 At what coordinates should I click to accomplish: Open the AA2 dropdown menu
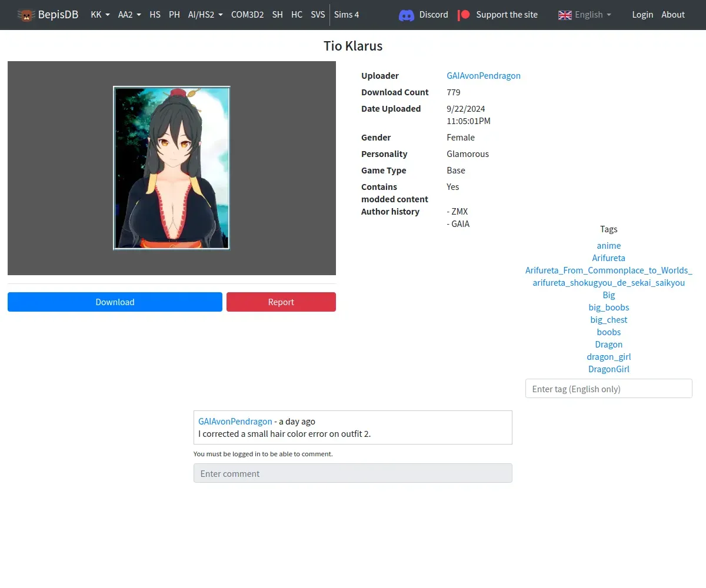[129, 15]
